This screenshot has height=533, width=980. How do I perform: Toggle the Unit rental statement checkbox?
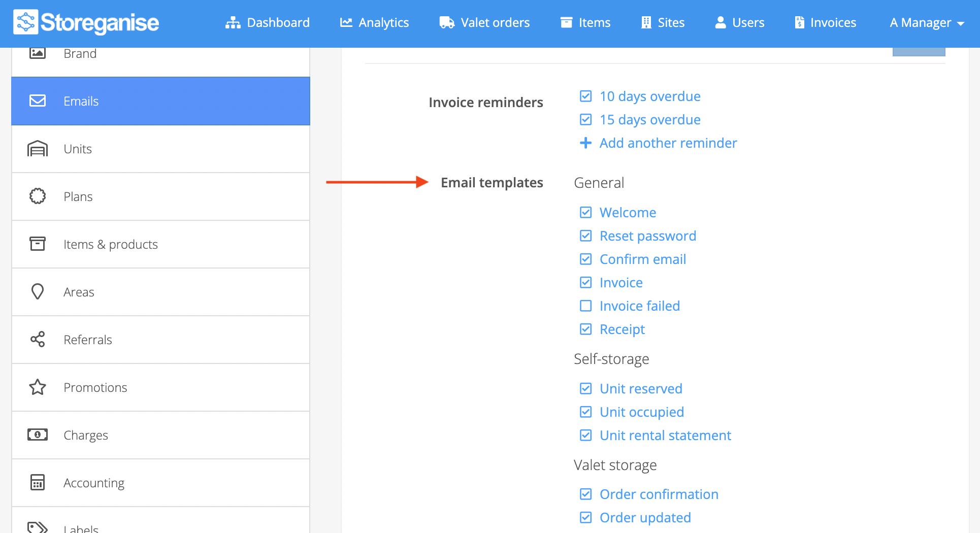(585, 436)
